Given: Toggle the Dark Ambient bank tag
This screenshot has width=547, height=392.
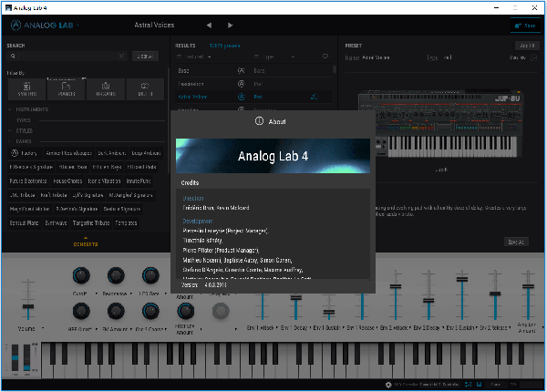Looking at the screenshot, I should coord(111,153).
